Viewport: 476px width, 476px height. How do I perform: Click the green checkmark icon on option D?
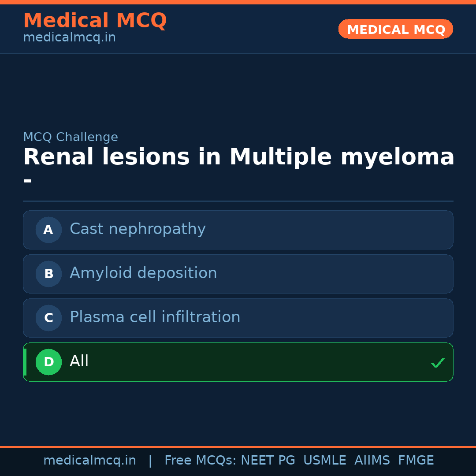coord(438,363)
